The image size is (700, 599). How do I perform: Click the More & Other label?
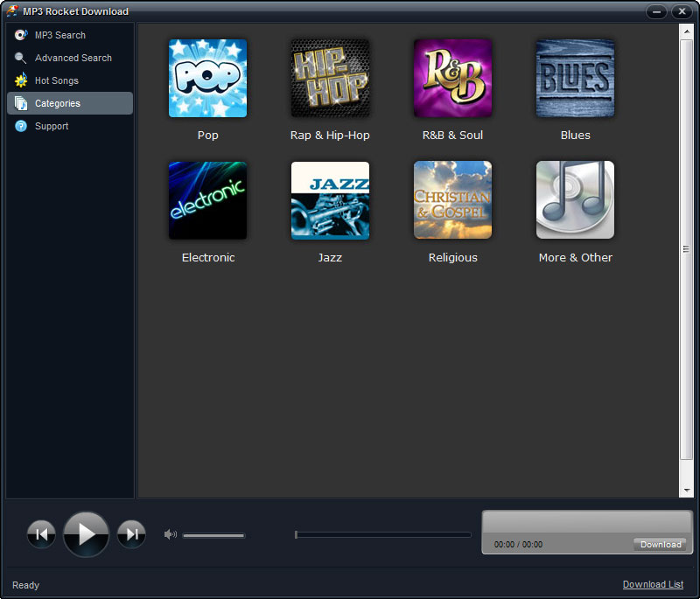(x=576, y=257)
